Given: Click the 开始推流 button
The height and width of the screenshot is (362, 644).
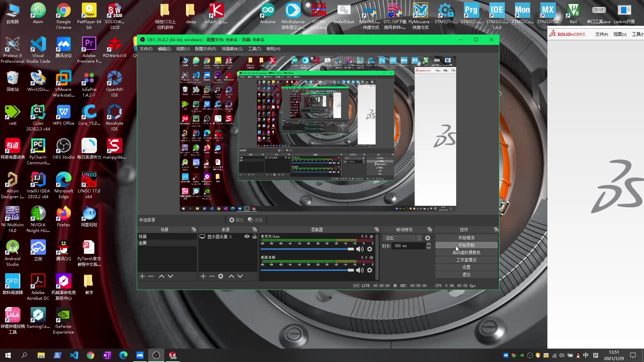Looking at the screenshot, I should click(466, 238).
